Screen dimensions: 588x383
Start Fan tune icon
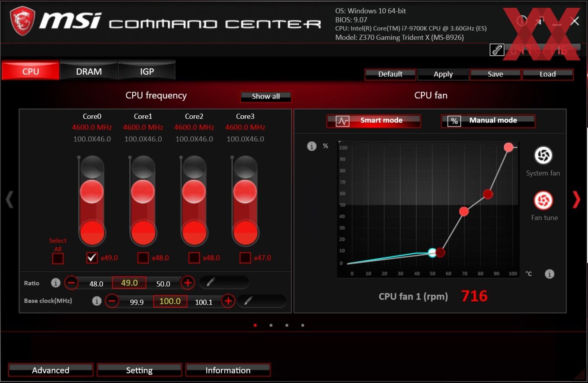click(x=544, y=200)
